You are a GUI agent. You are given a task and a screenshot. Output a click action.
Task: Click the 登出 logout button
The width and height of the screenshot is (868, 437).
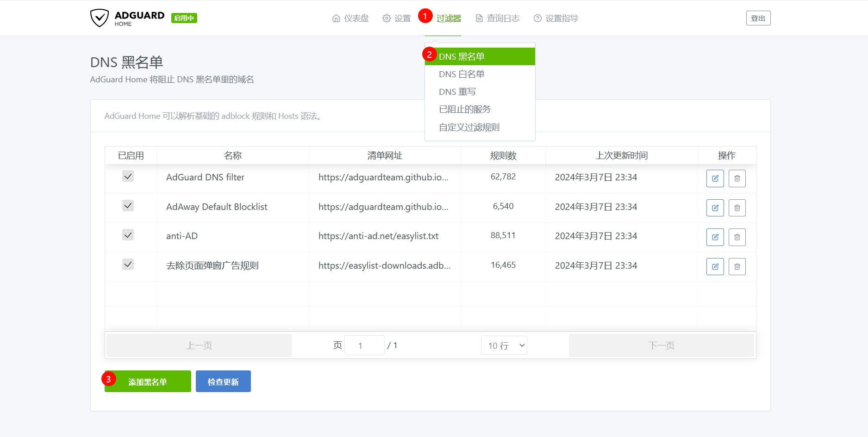coord(758,18)
